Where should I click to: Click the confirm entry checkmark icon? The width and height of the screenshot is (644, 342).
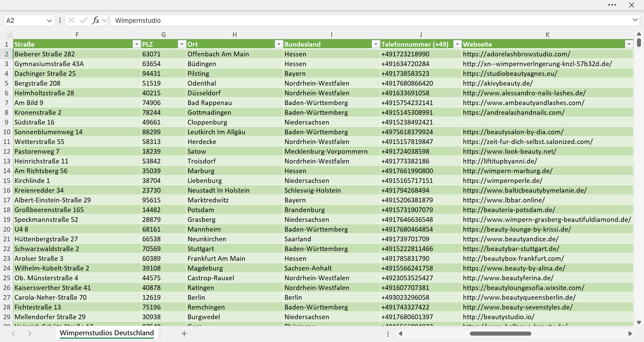pyautogui.click(x=84, y=20)
